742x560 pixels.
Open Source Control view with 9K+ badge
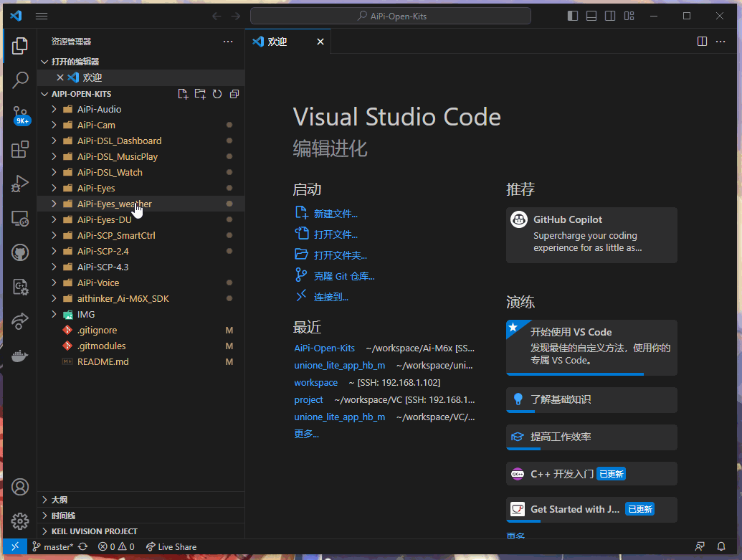(x=20, y=115)
